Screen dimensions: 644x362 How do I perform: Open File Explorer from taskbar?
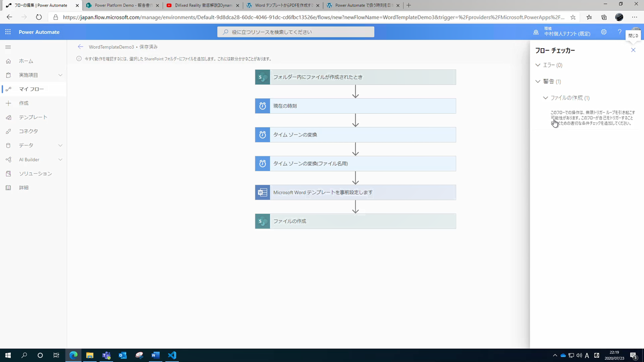click(x=90, y=355)
